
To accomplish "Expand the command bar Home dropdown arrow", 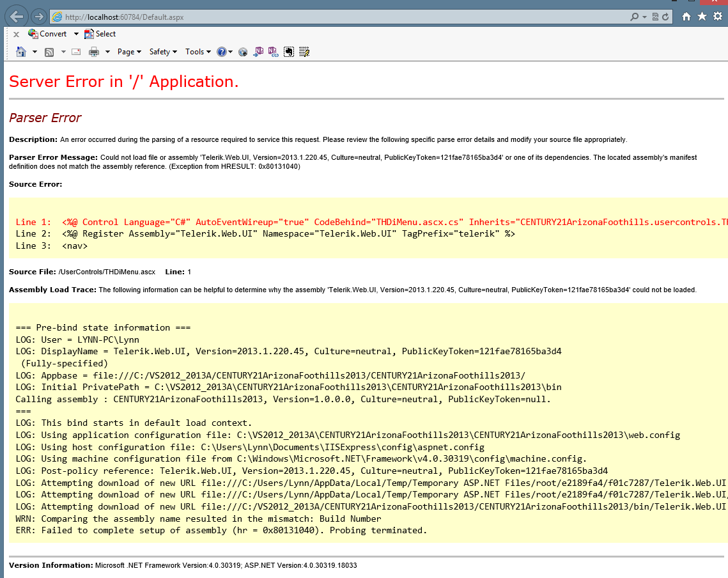I will point(35,52).
